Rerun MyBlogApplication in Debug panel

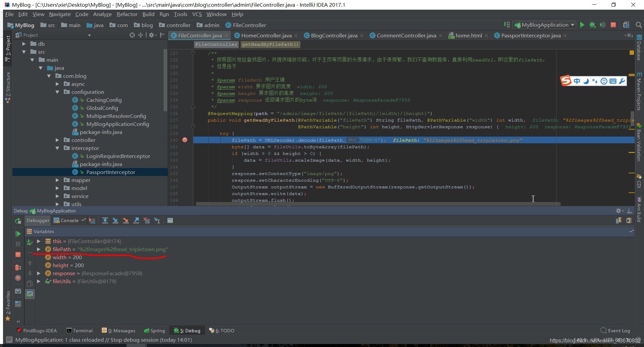18,221
